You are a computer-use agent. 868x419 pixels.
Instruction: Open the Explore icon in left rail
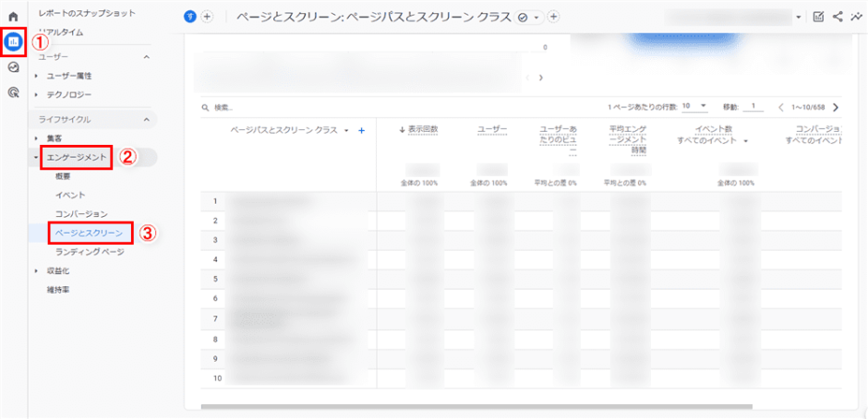coord(13,67)
